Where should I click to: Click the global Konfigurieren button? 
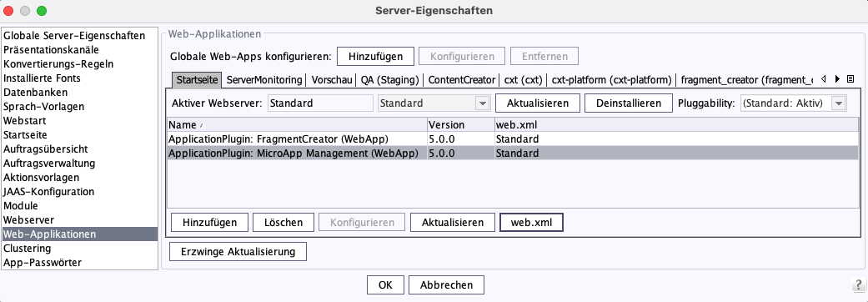pos(462,56)
